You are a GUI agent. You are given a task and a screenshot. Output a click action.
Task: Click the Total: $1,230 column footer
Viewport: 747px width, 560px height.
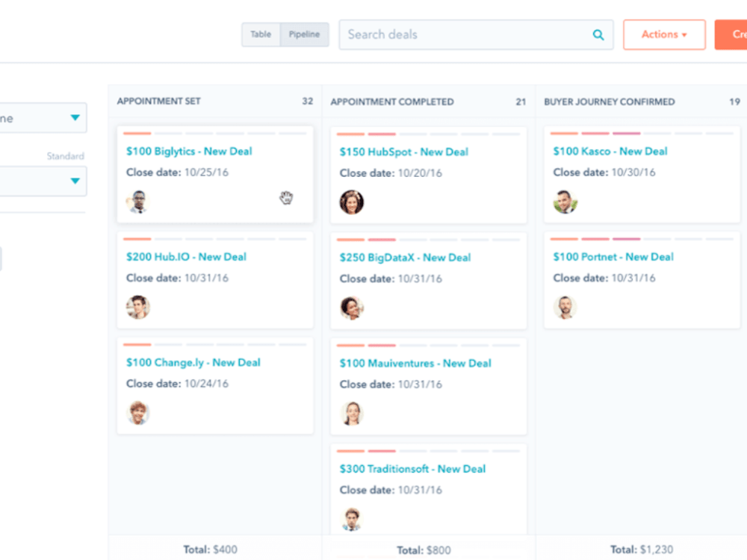642,550
